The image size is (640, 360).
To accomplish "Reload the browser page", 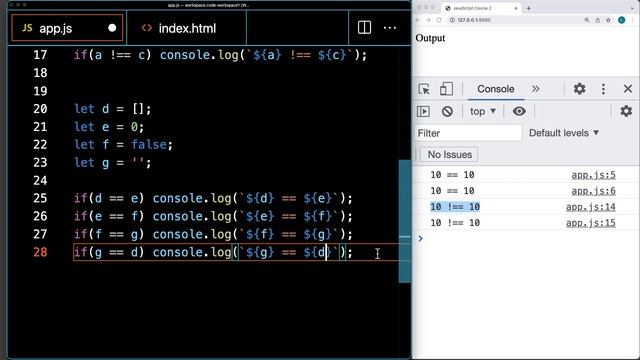I will [x=439, y=20].
